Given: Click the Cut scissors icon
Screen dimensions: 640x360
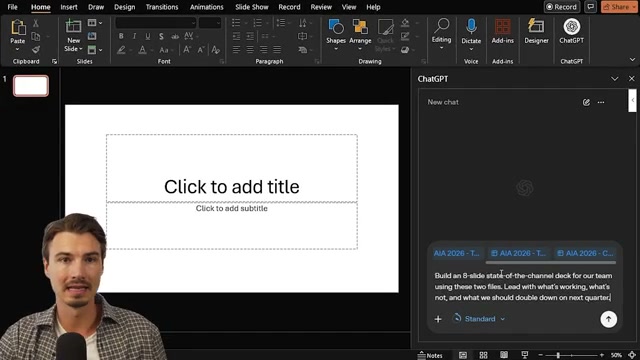Looking at the screenshot, I should [x=36, y=23].
